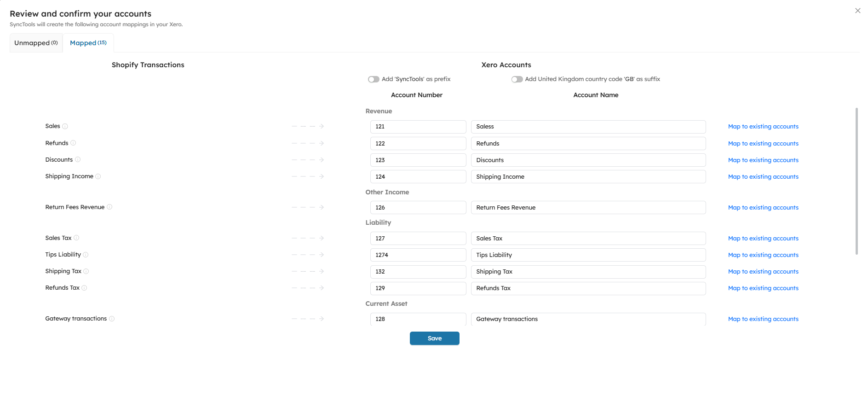Screen dimensions: 868x397
Task: Map Refunds to existing accounts
Action: click(763, 143)
